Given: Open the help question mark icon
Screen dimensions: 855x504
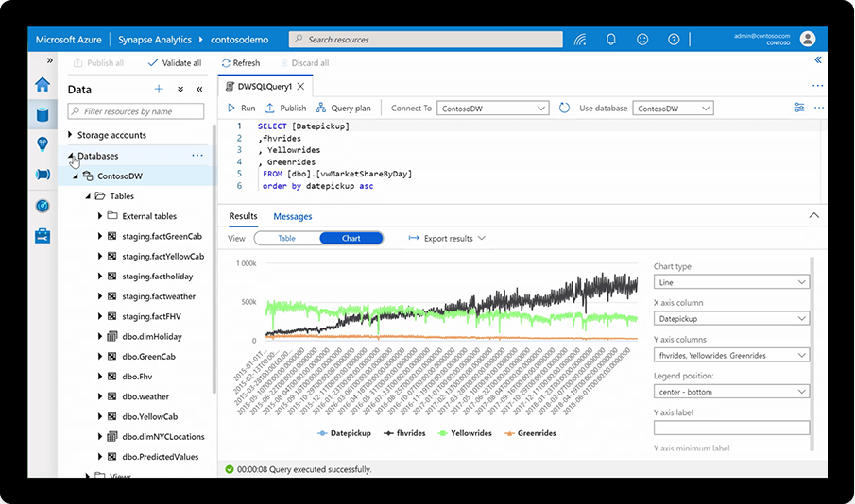Looking at the screenshot, I should tap(674, 40).
